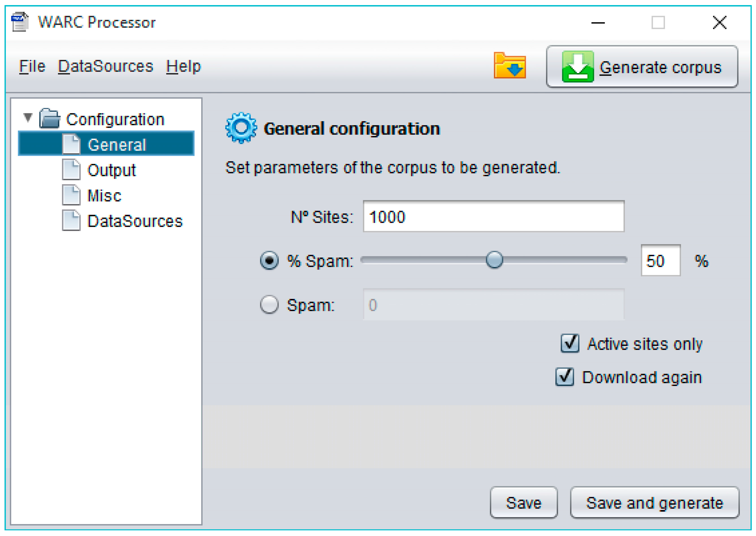Click the General configuration gear icon
756x536 pixels.
241,128
